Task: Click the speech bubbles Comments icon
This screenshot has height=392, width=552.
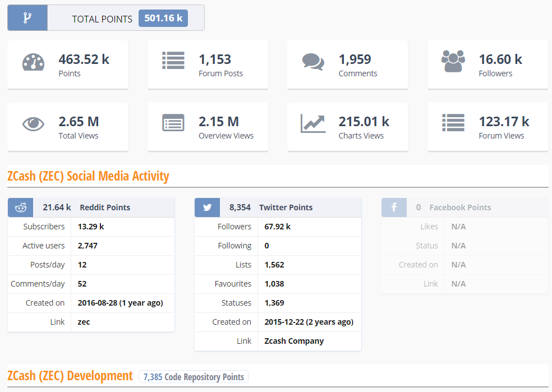Action: pos(313,62)
